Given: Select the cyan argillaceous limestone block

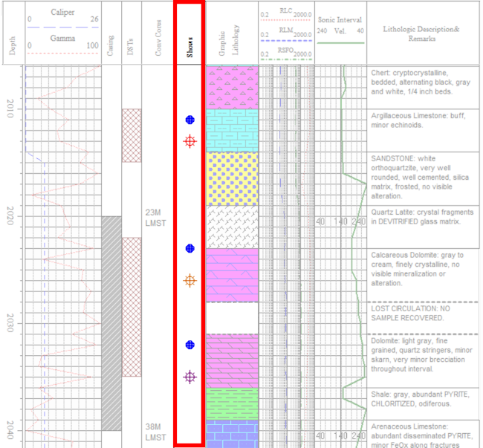Looking at the screenshot, I should [x=232, y=130].
